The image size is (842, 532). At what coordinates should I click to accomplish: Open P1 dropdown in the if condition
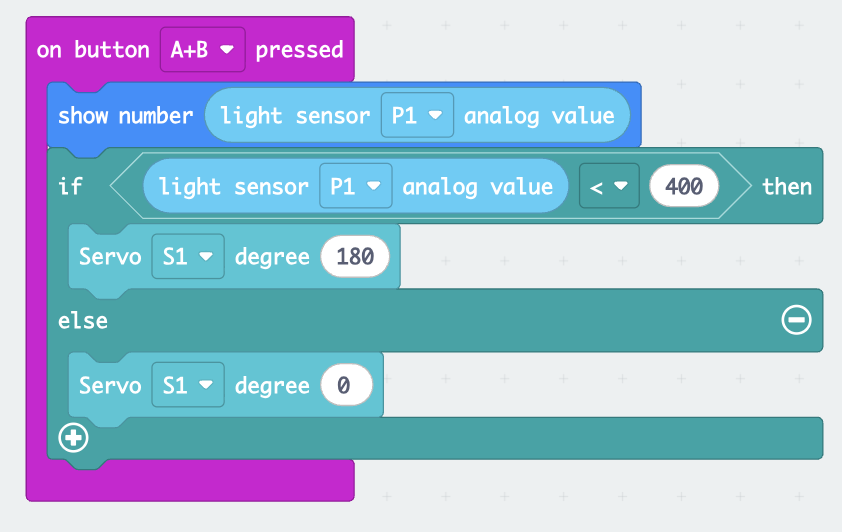355,186
